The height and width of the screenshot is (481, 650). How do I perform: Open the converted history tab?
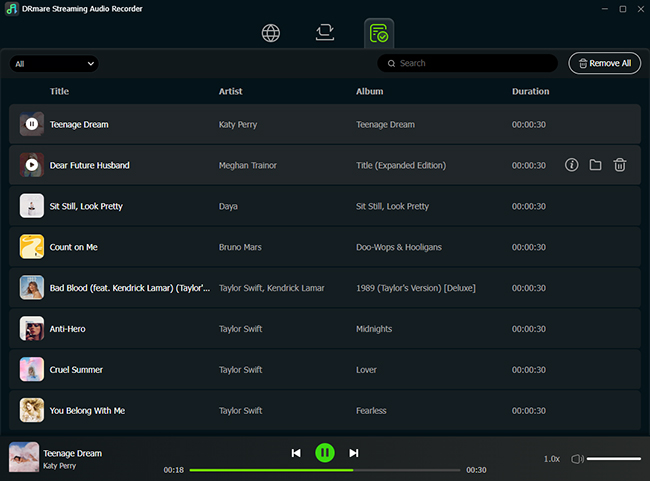(x=379, y=33)
